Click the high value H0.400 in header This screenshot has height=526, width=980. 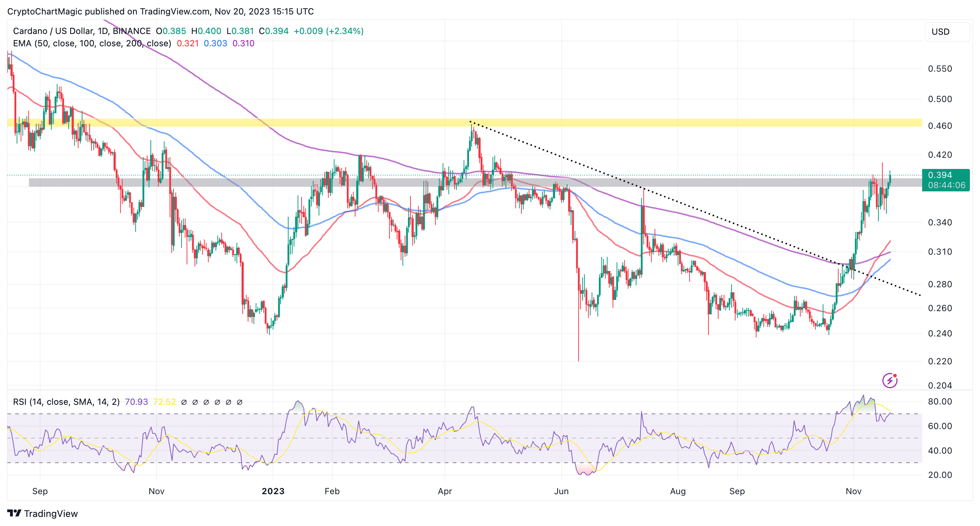(x=206, y=31)
